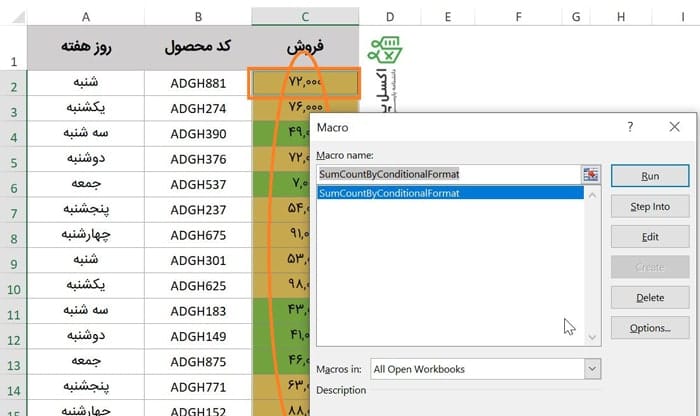Close the Macro dialog
This screenshot has width=700, height=416.
pyautogui.click(x=675, y=127)
